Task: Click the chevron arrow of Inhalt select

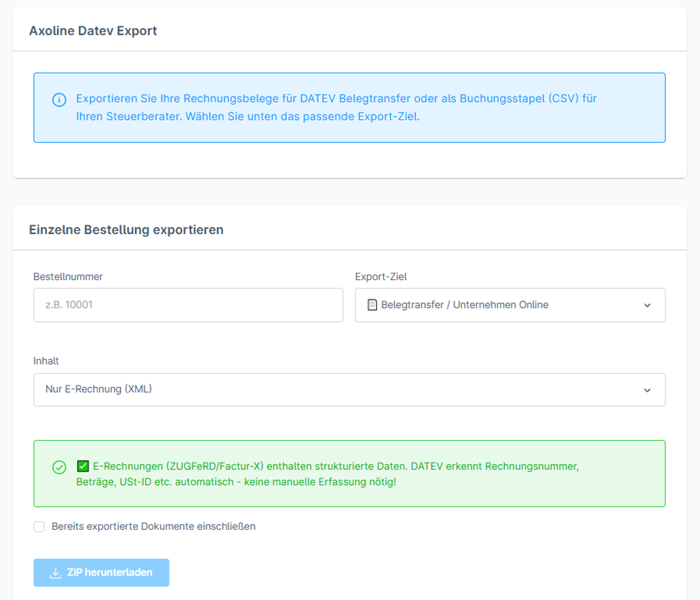Action: click(647, 390)
